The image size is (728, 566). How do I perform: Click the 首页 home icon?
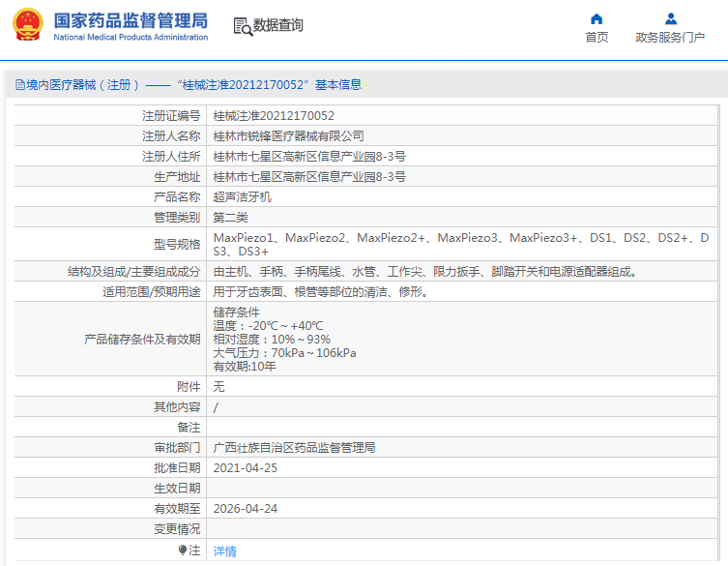[x=597, y=19]
